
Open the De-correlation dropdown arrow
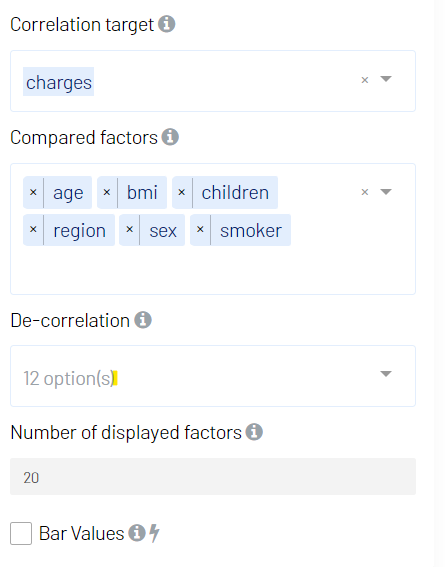coord(386,374)
